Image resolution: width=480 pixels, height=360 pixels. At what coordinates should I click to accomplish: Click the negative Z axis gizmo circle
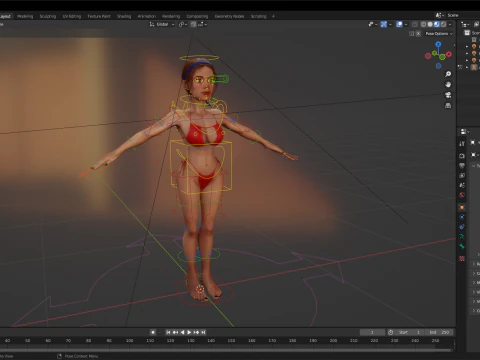point(439,66)
